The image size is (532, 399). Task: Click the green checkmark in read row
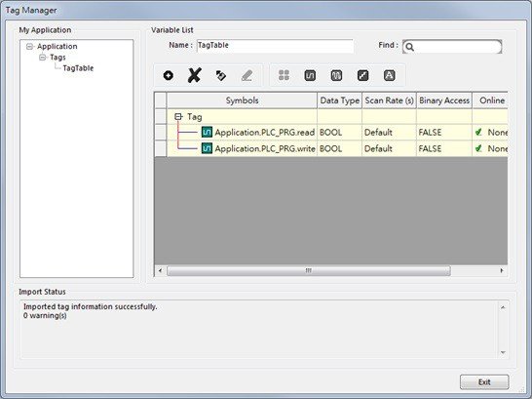pos(478,132)
